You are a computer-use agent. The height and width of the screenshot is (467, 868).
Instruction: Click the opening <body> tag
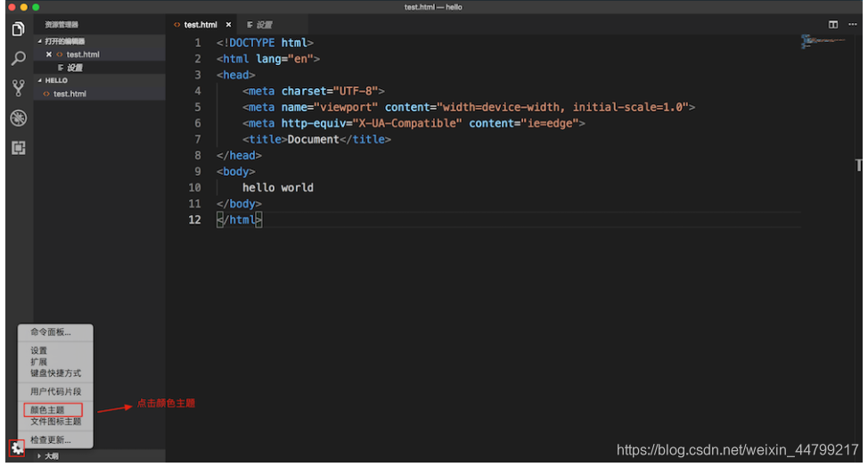click(236, 171)
